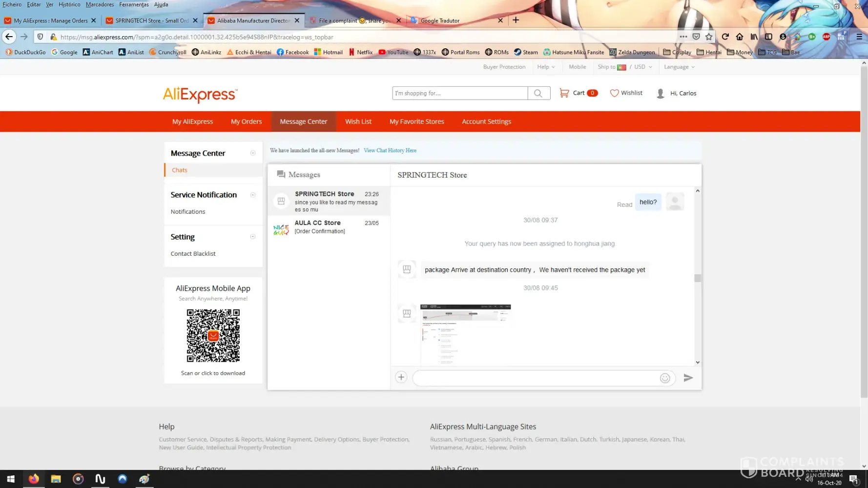The height and width of the screenshot is (488, 868).
Task: Click the send message arrow icon
Action: point(688,378)
